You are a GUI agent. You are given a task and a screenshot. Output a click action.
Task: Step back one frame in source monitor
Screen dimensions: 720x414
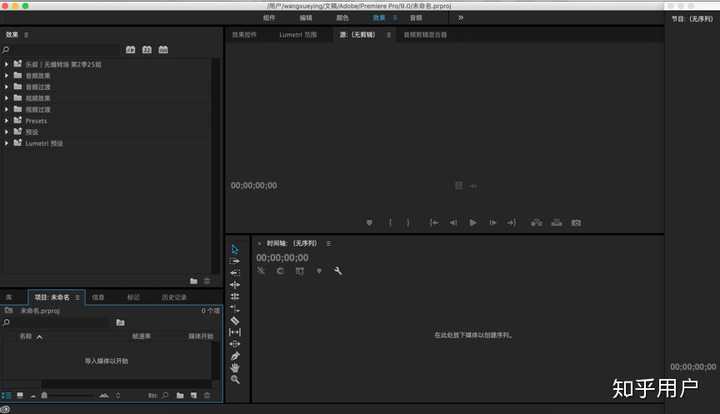point(453,223)
